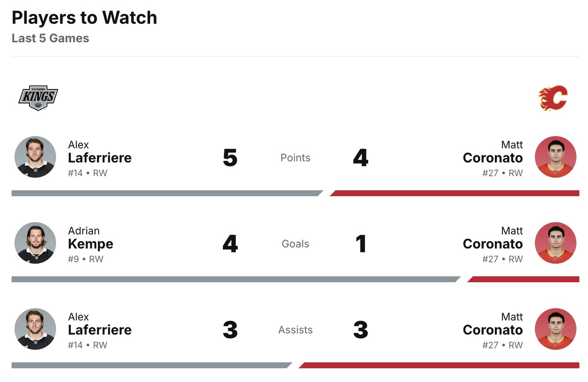Image resolution: width=588 pixels, height=382 pixels.
Task: Click Matt Coronato's headshot in Assists row
Action: click(555, 329)
